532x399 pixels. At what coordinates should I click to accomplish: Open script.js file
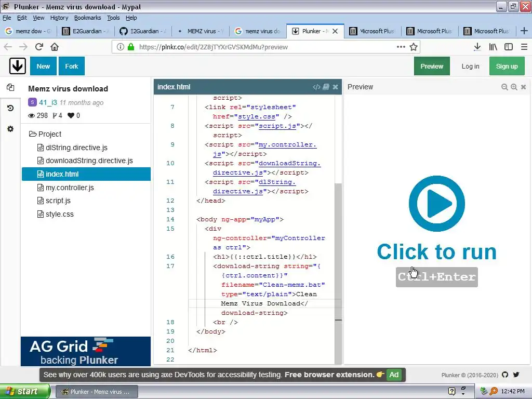coord(58,201)
